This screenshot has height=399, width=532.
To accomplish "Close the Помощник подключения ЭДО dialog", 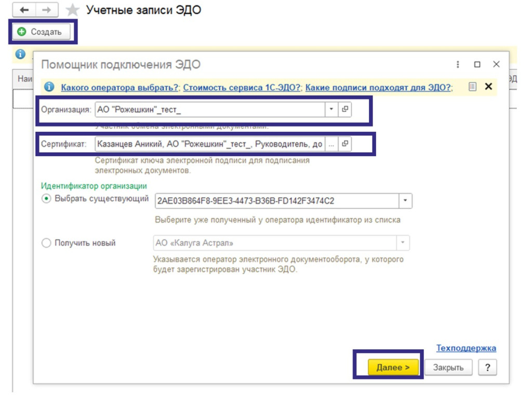I will pos(496,64).
